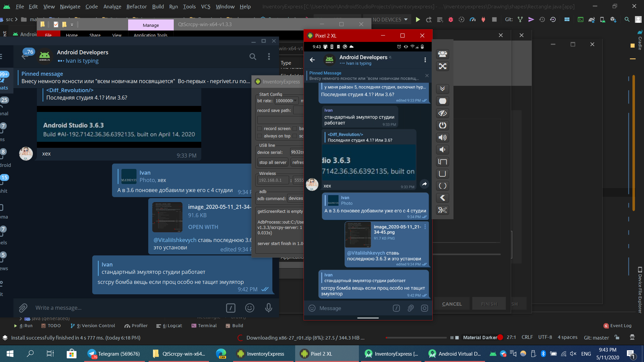Open emoji picker in Telegram desktop
This screenshot has height=362, width=644.
pyautogui.click(x=250, y=308)
